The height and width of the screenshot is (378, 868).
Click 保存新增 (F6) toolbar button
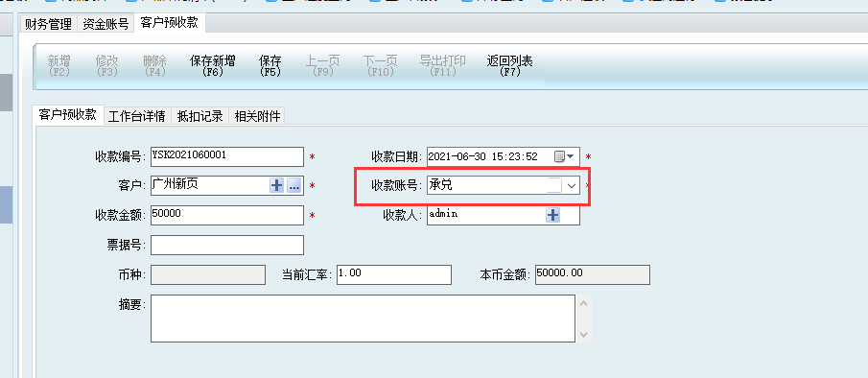(x=213, y=66)
